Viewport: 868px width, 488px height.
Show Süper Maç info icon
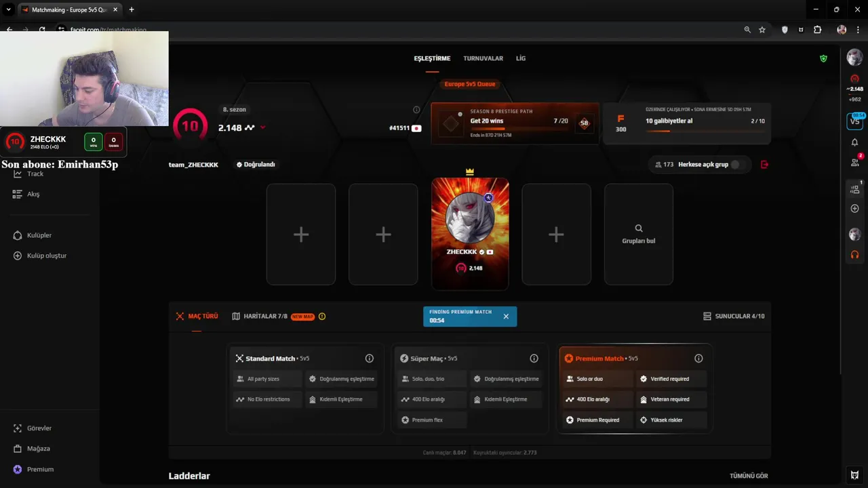pyautogui.click(x=534, y=359)
